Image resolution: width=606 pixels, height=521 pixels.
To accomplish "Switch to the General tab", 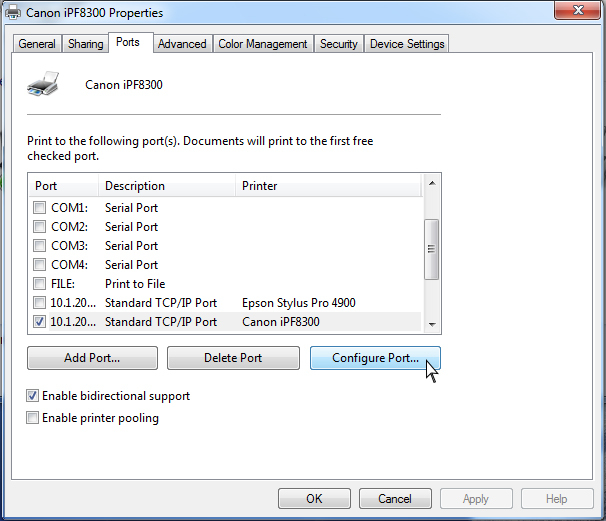I will pos(37,44).
